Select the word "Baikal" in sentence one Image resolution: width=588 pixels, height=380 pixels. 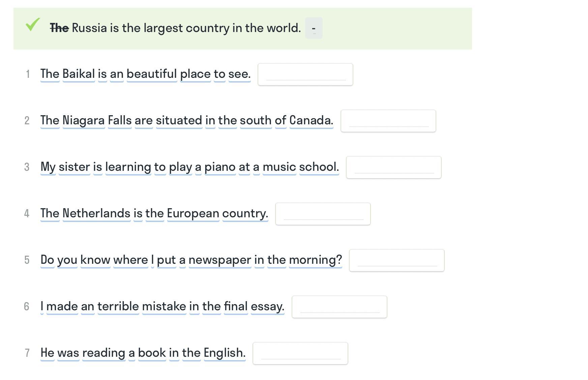click(79, 74)
